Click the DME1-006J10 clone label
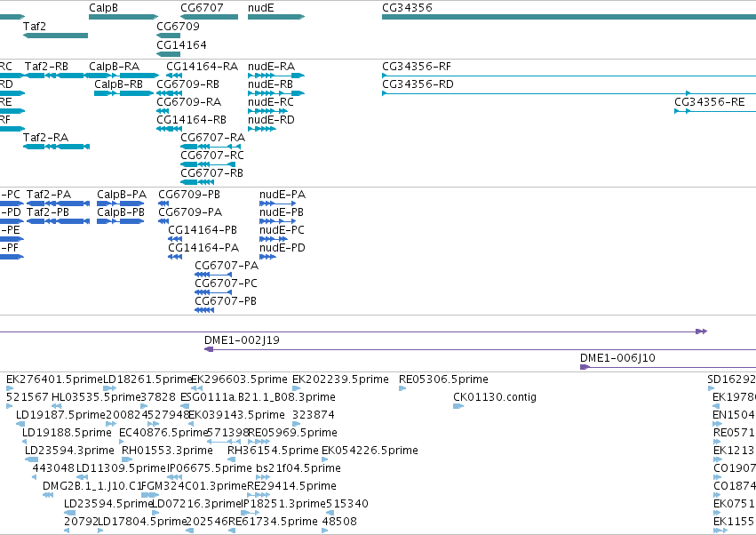This screenshot has width=756, height=535. tap(617, 358)
